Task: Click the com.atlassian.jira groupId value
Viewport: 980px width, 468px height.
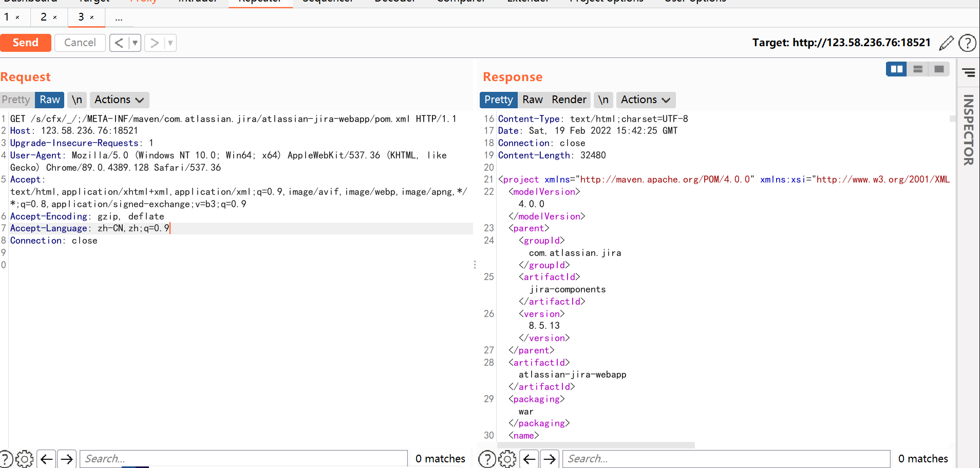Action: [575, 253]
